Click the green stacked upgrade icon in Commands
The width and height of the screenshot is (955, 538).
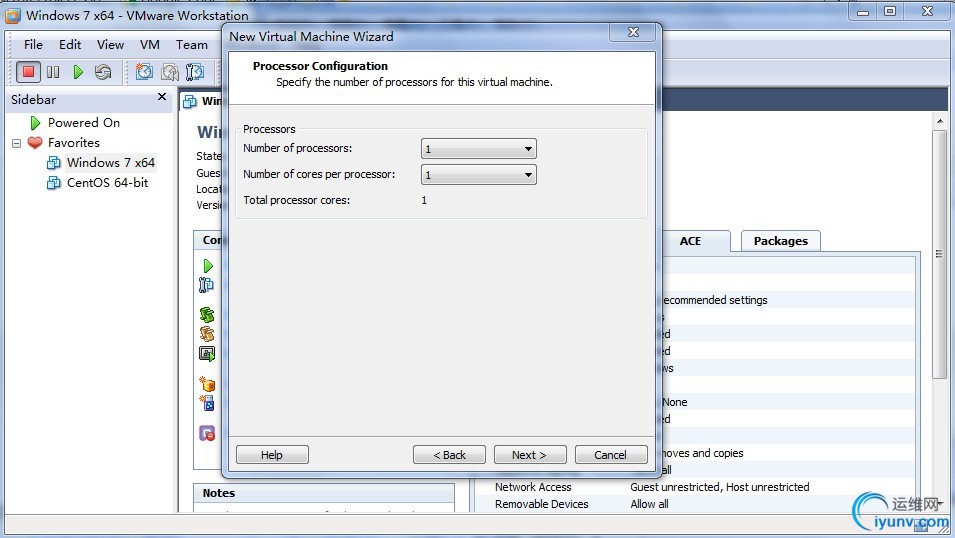click(x=207, y=314)
